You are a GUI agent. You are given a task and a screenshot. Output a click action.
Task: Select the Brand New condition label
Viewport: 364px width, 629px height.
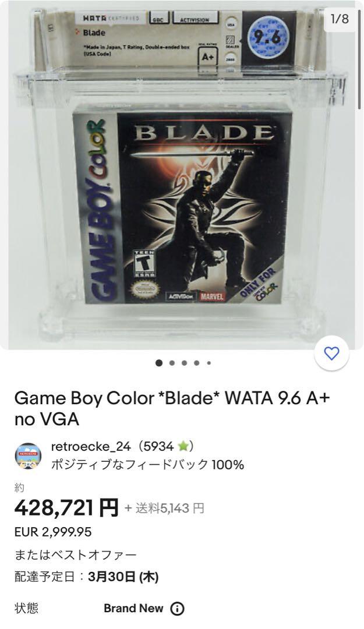pyautogui.click(x=133, y=609)
